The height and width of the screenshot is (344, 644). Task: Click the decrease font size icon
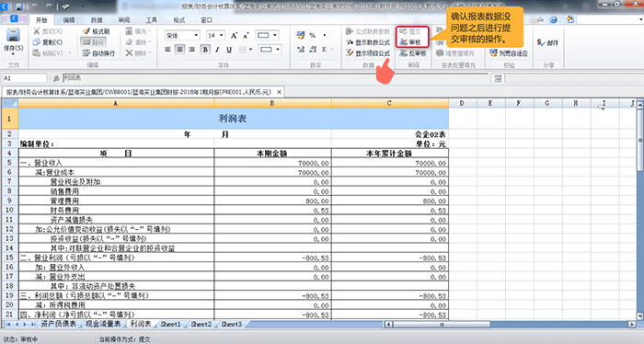coord(246,36)
